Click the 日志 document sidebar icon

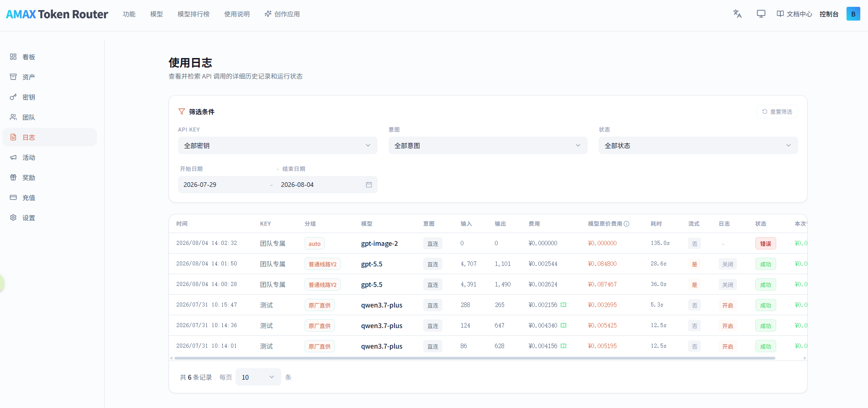[13, 137]
